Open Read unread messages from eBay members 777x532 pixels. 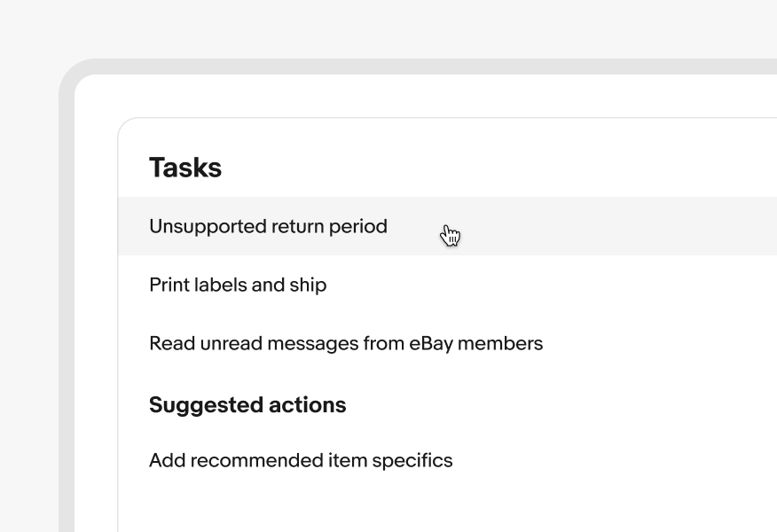click(346, 343)
